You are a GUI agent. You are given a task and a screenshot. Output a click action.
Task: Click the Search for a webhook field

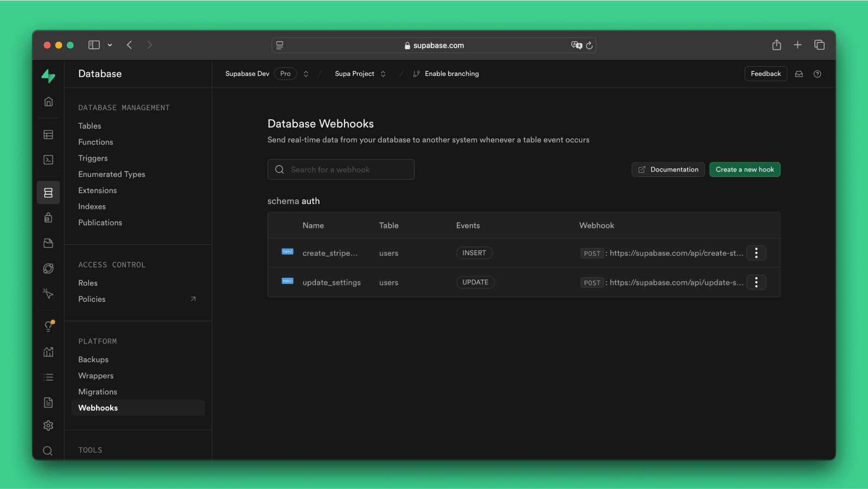(x=341, y=169)
